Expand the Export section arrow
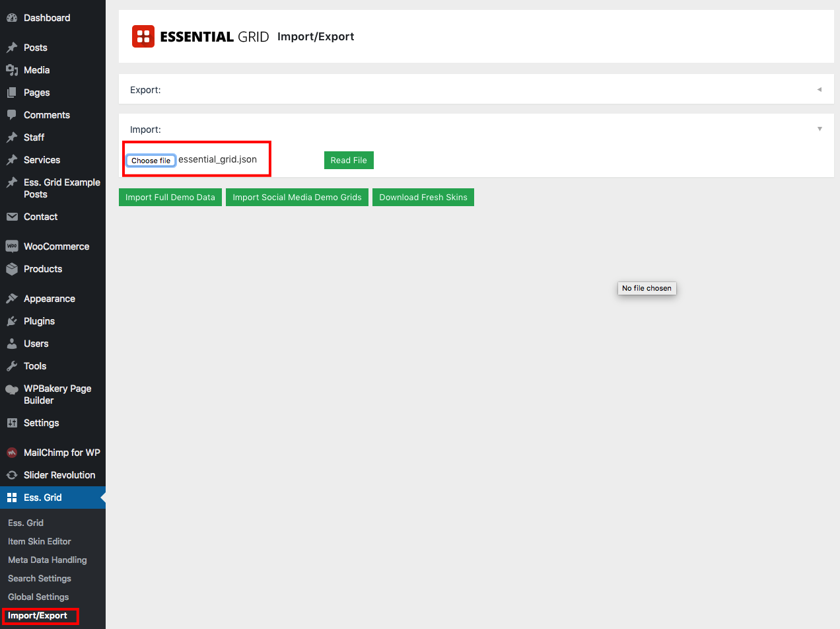The height and width of the screenshot is (629, 840). click(x=820, y=89)
